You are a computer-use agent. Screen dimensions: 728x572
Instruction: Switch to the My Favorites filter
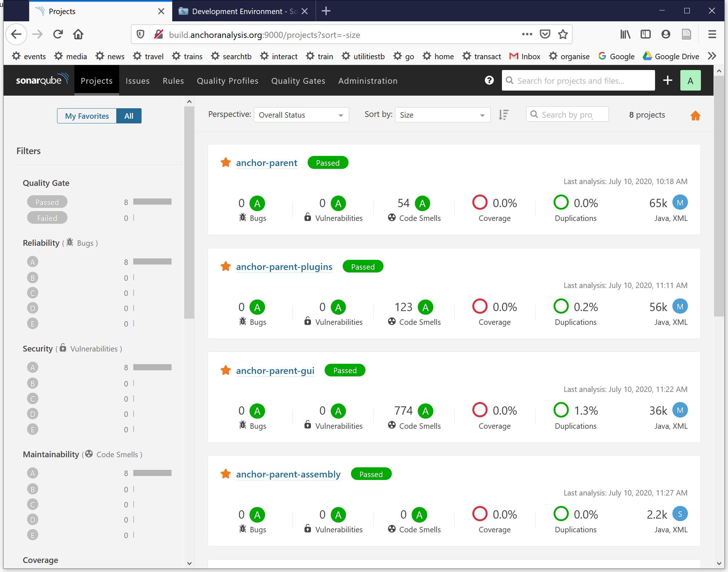pos(87,116)
